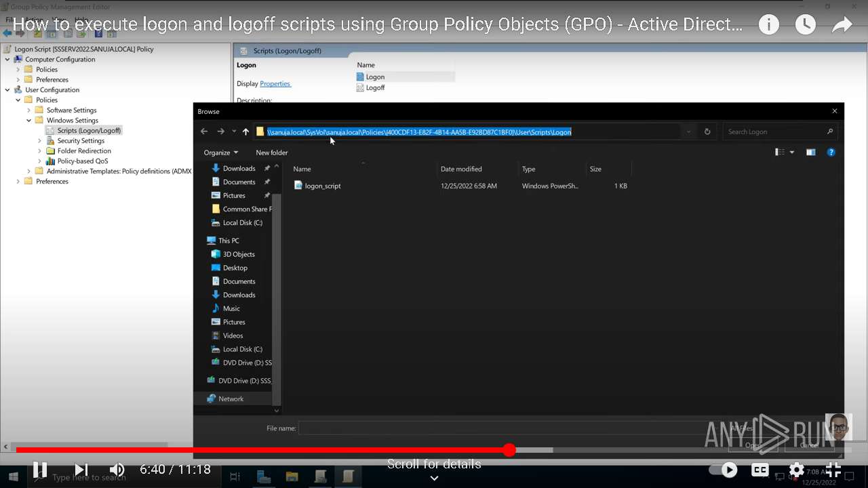Click the address bar path field
The width and height of the screenshot is (868, 488).
pos(467,131)
